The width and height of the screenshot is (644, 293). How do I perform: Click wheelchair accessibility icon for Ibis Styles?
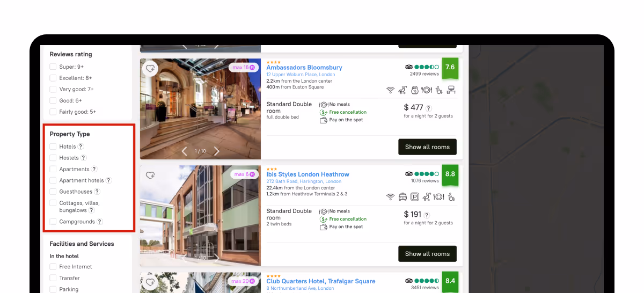(x=451, y=197)
